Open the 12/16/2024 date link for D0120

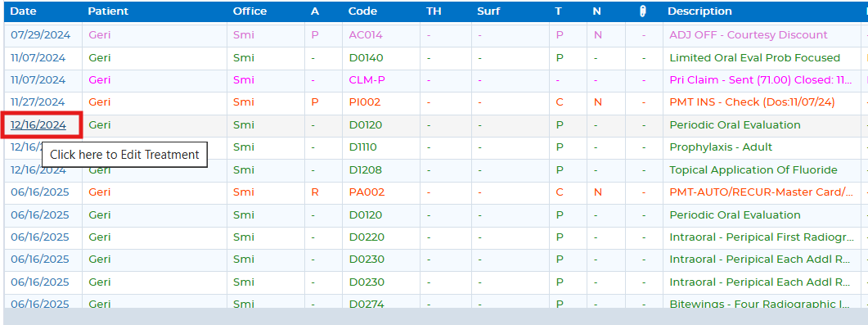coord(38,125)
